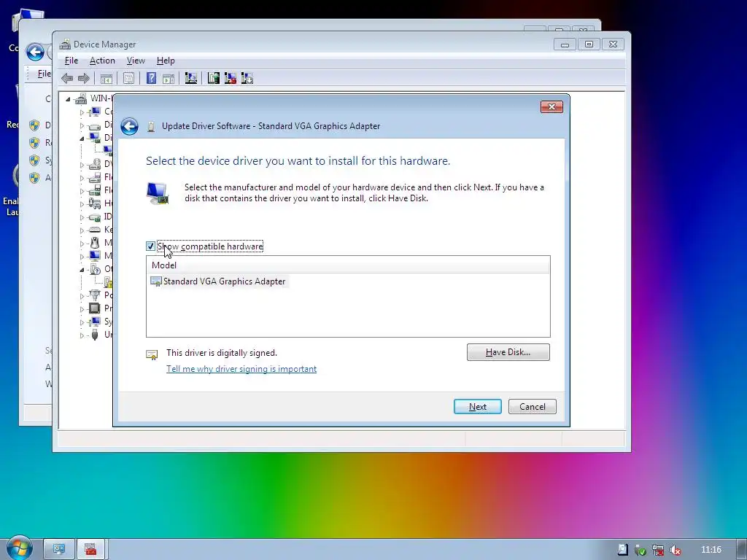The height and width of the screenshot is (560, 747).
Task: Click the Safely Remove Hardware tray icon
Action: (x=640, y=550)
